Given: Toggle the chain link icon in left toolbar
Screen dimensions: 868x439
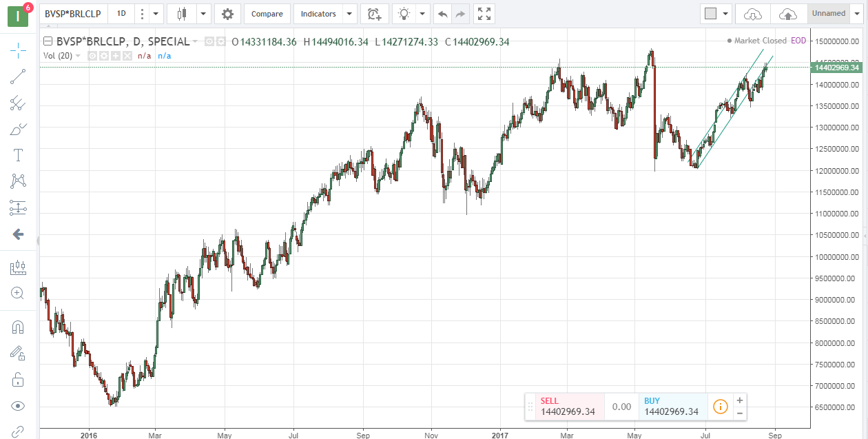Looking at the screenshot, I should point(19,431).
